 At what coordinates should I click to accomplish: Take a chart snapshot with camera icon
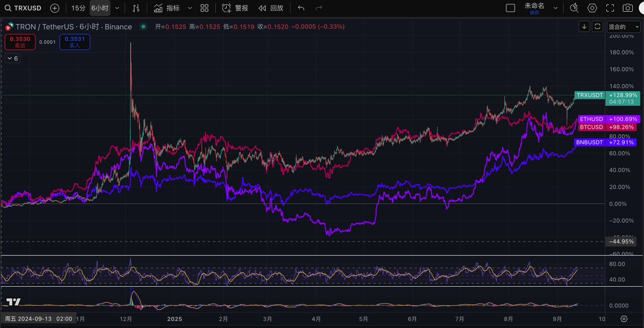pos(627,8)
